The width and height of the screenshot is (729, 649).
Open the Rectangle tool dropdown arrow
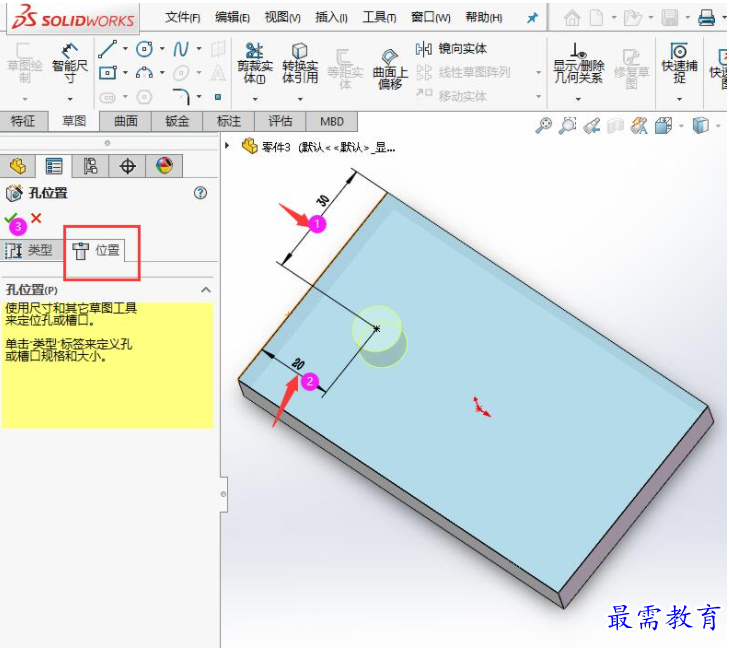point(125,73)
